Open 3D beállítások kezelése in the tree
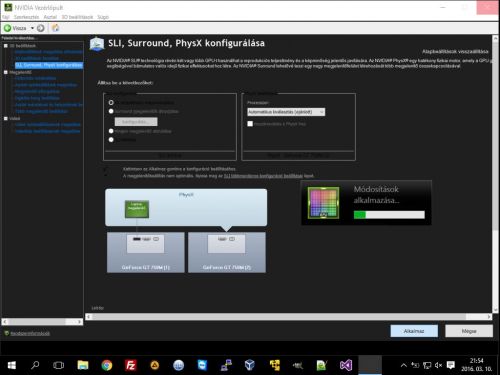 (37, 58)
